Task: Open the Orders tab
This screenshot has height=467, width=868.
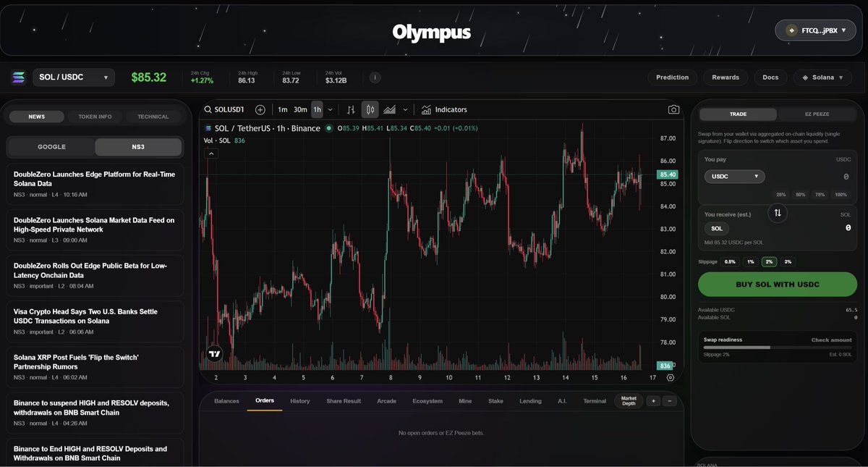Action: point(265,401)
